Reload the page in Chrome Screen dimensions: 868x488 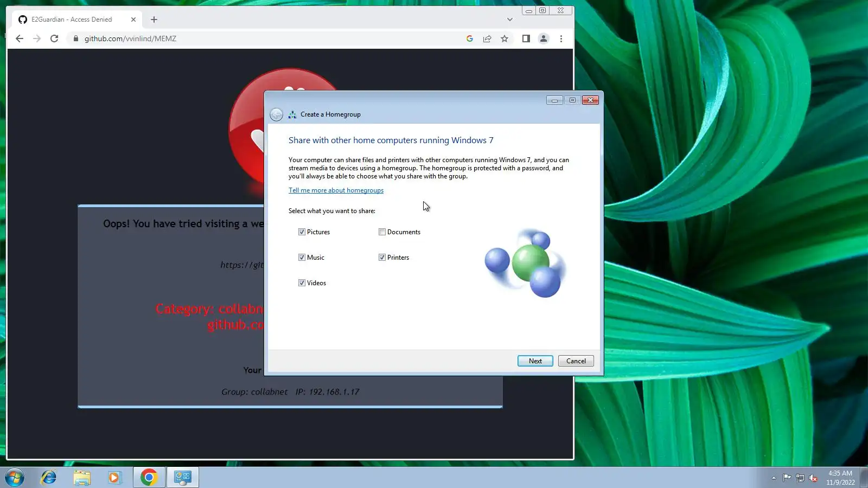point(54,38)
